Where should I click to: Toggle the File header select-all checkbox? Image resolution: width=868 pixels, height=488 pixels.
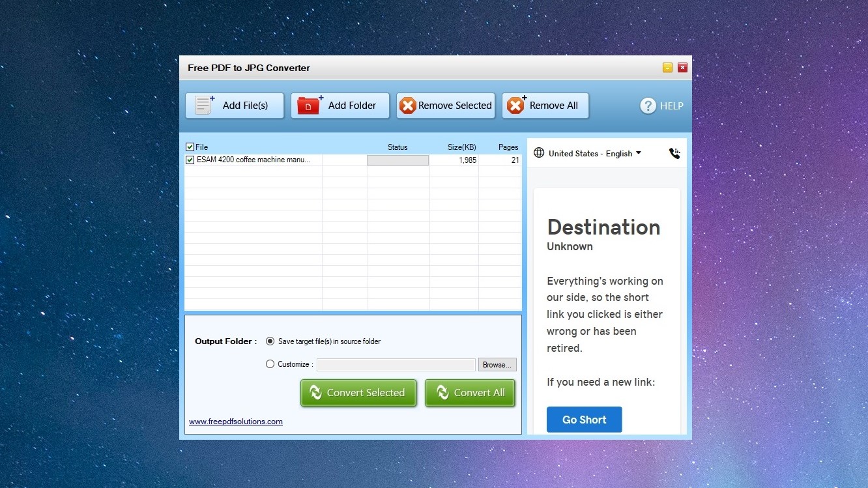pyautogui.click(x=190, y=147)
